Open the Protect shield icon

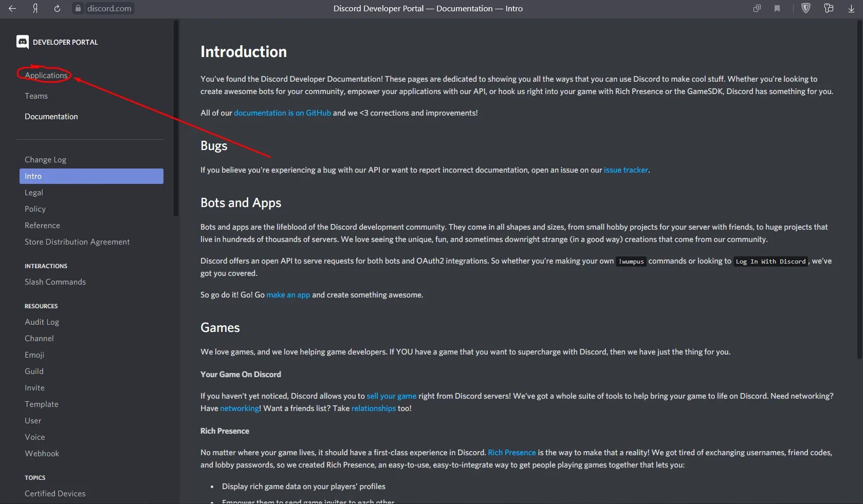806,8
